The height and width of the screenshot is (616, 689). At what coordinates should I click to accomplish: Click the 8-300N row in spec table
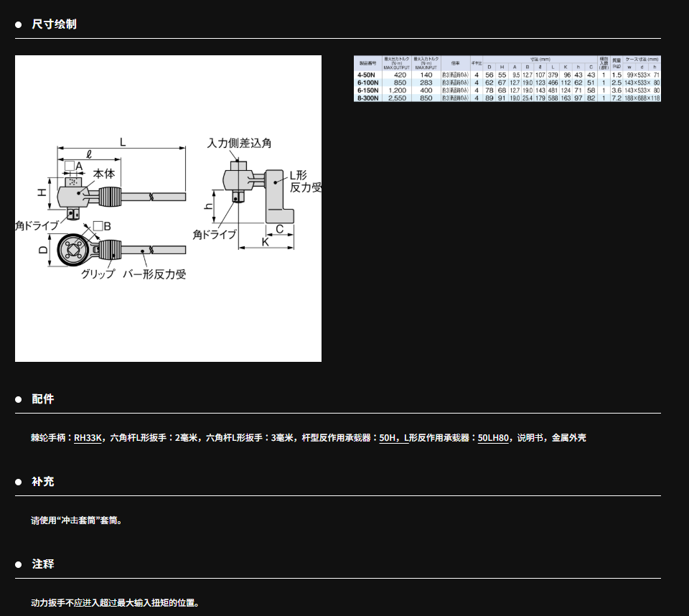507,98
